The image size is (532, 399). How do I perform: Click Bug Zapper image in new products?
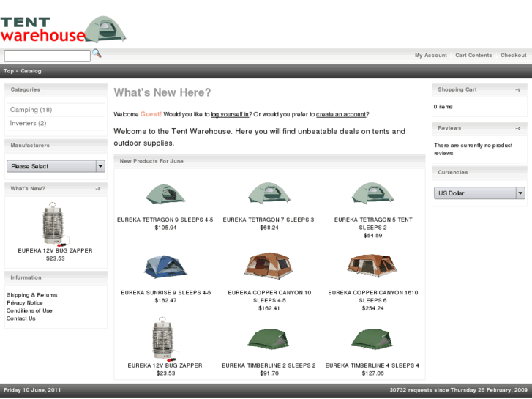165,339
